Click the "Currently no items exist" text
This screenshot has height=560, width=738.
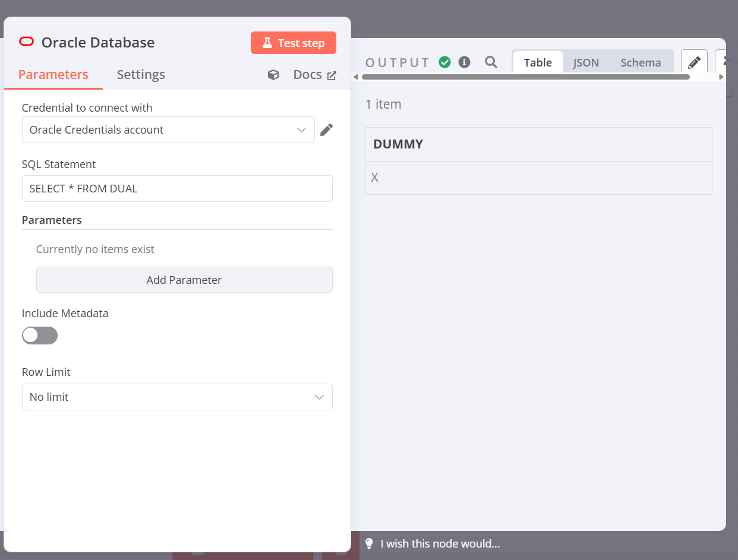[x=95, y=249]
